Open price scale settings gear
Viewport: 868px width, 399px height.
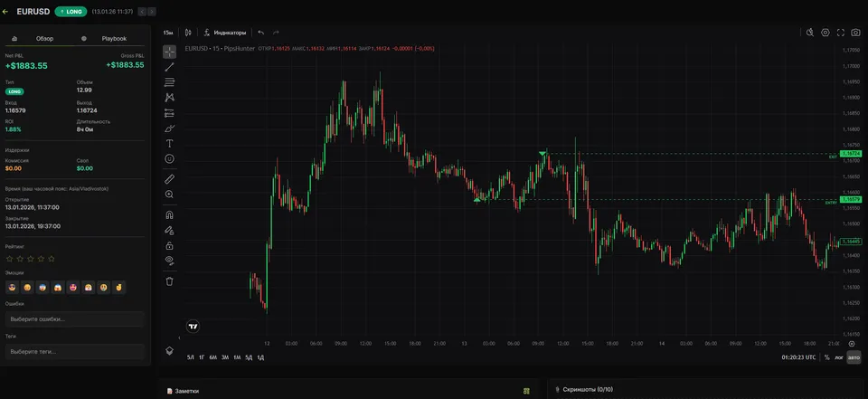(x=852, y=344)
